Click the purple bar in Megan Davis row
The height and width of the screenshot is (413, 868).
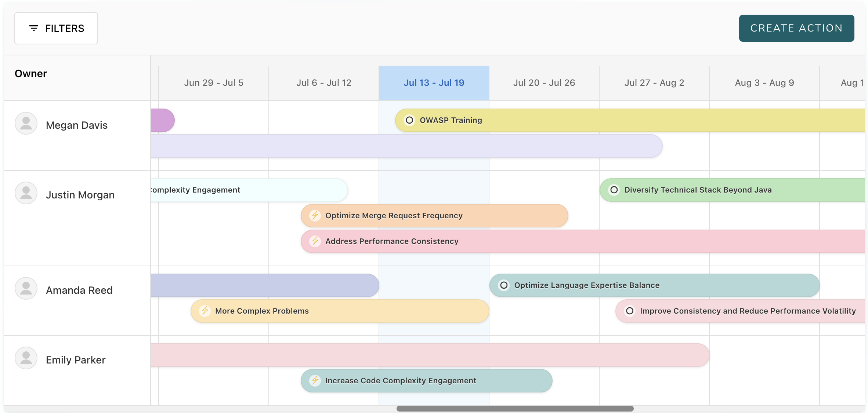pyautogui.click(x=162, y=120)
